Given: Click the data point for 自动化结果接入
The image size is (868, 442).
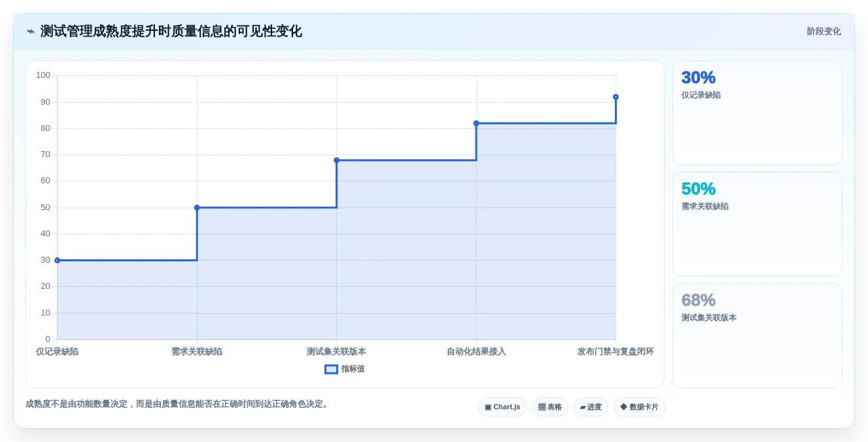Looking at the screenshot, I should coord(476,123).
